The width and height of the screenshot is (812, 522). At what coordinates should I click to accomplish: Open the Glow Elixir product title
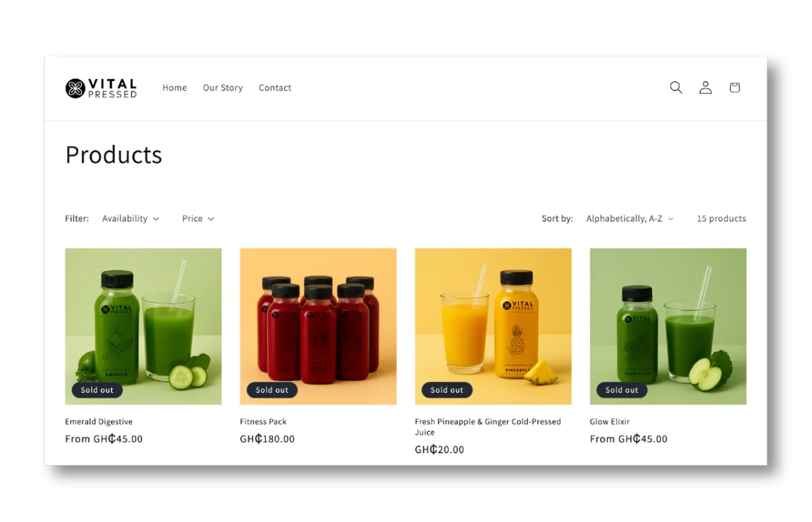[x=610, y=421]
